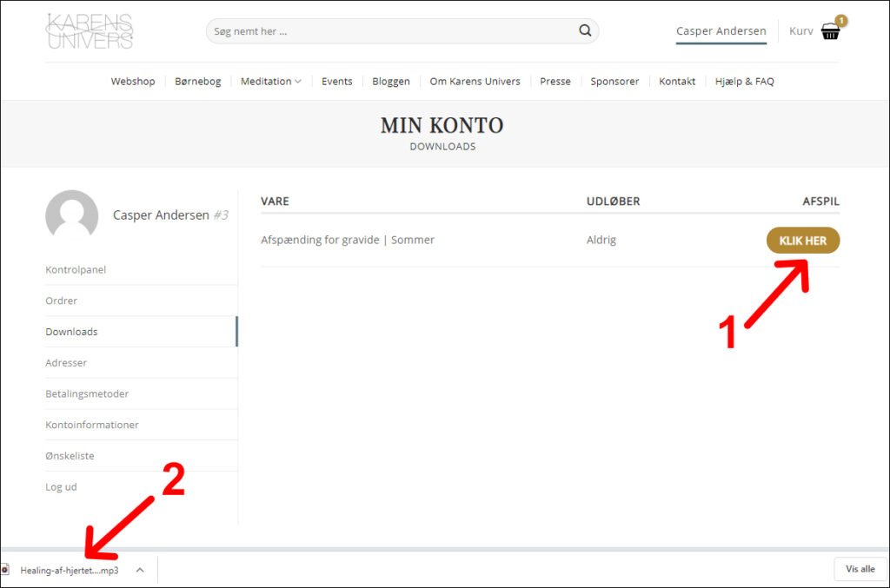
Task: Select Ordrer in account sidebar
Action: [62, 301]
